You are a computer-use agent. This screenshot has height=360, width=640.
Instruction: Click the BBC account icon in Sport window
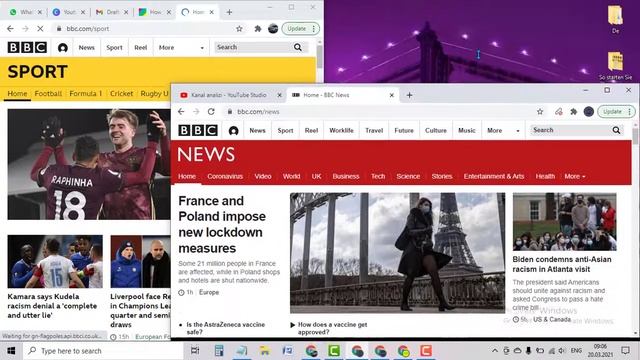(x=62, y=48)
